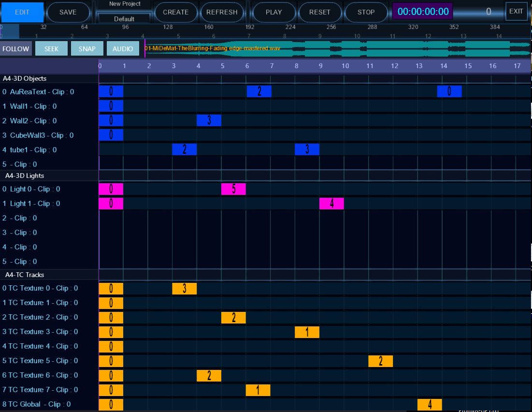Click the EXIT button
532x412 pixels.
[516, 12]
